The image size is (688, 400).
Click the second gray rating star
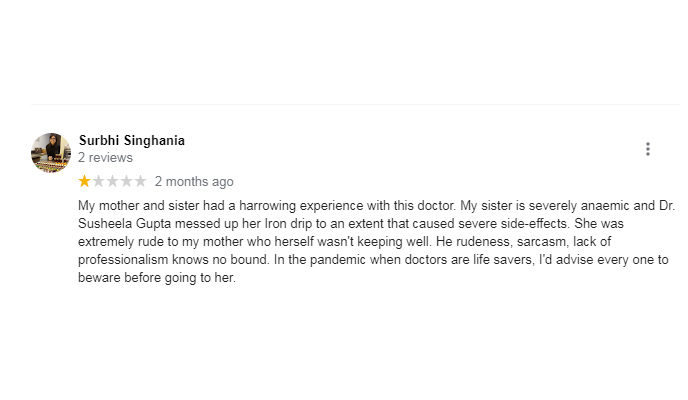coord(98,181)
